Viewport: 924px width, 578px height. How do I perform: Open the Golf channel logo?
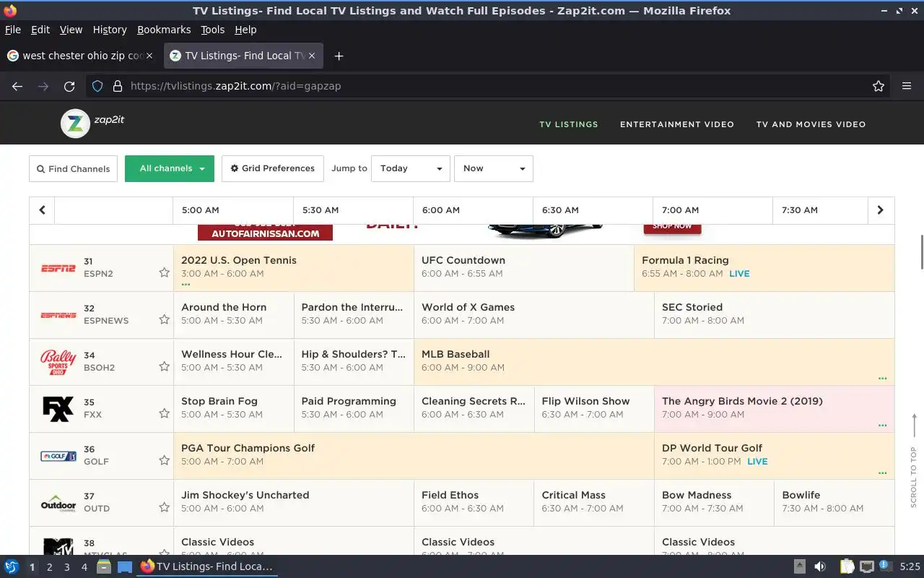58,456
